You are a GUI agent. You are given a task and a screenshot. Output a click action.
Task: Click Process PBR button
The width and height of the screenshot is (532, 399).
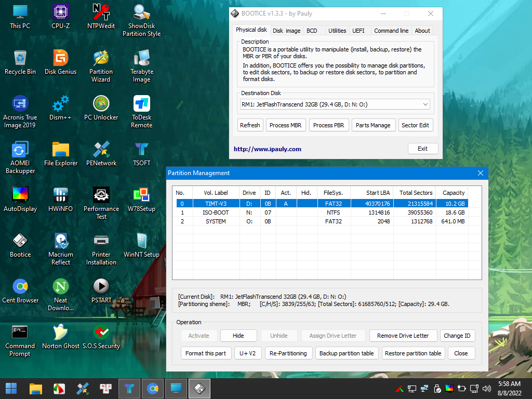click(x=328, y=125)
